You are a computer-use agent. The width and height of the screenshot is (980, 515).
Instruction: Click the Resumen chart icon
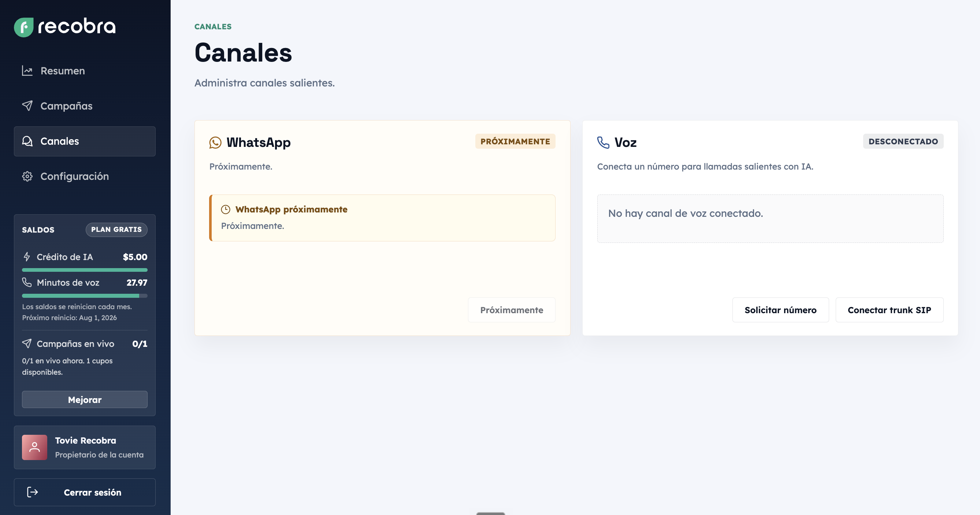pos(27,71)
